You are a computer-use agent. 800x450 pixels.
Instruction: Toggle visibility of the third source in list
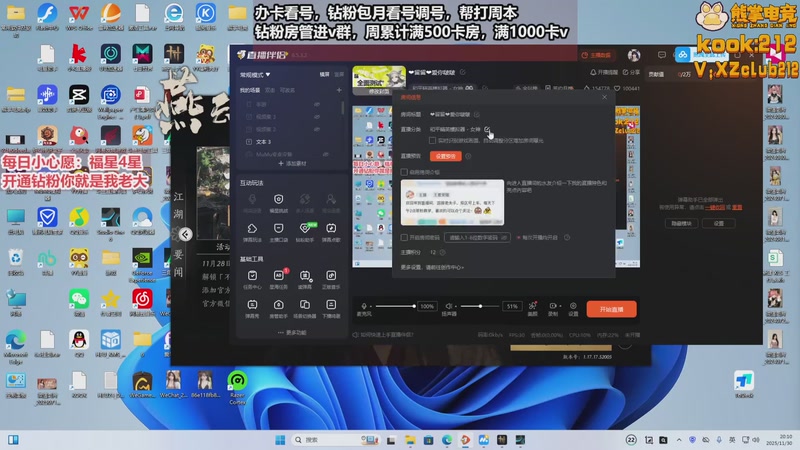coord(317,129)
